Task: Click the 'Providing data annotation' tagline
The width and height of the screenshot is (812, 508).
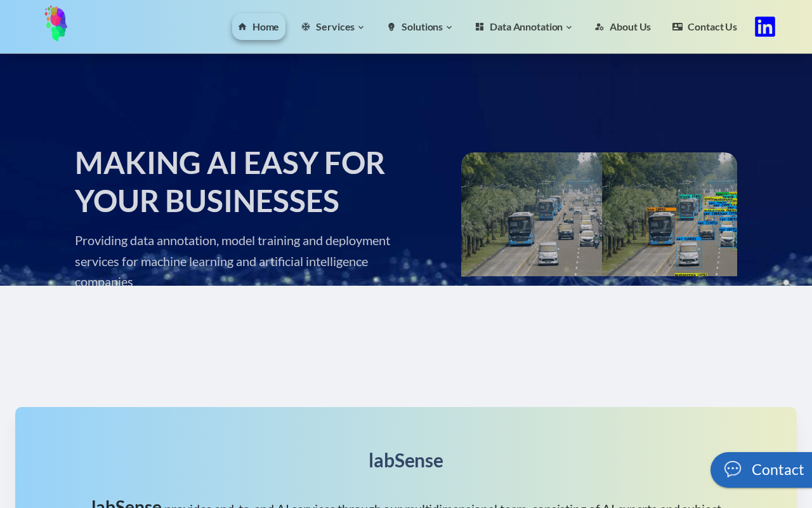Action: pyautogui.click(x=233, y=261)
